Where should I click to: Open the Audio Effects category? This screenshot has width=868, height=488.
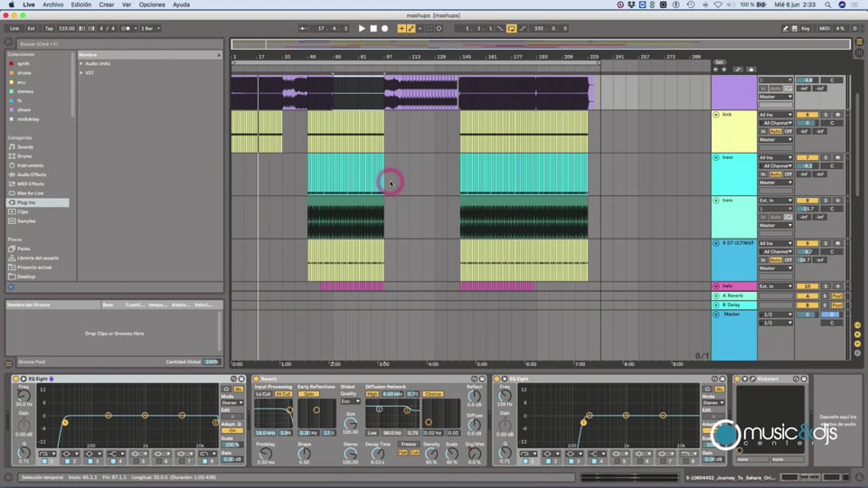[32, 174]
